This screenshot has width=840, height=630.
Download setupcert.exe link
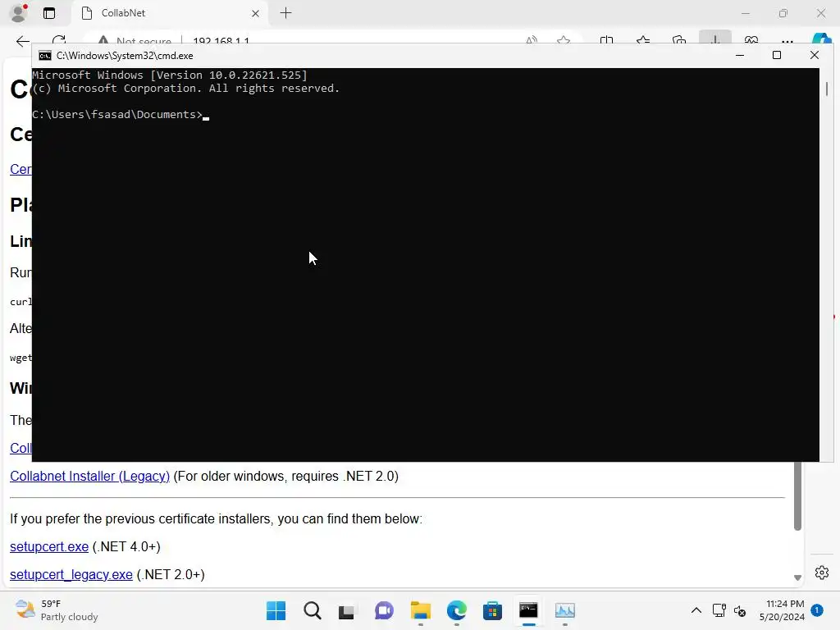tap(49, 546)
